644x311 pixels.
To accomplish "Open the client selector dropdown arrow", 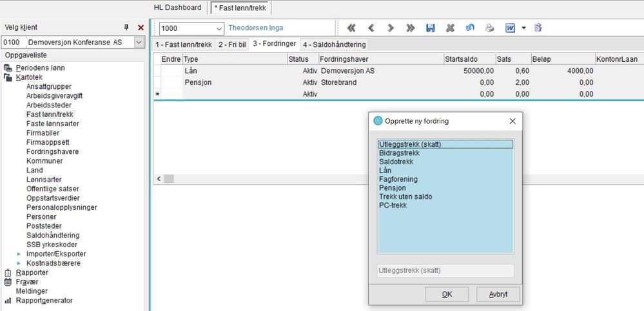I will [x=140, y=42].
